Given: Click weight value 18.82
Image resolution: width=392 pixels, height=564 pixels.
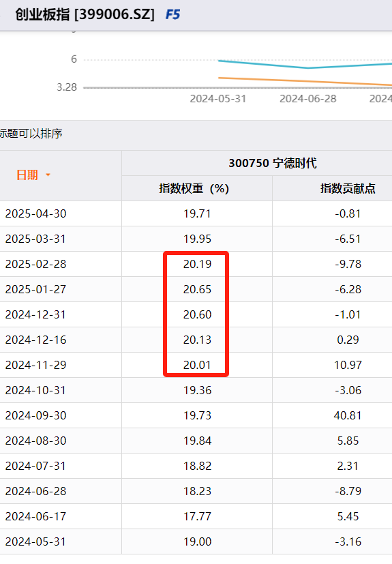Looking at the screenshot, I should [x=197, y=466].
